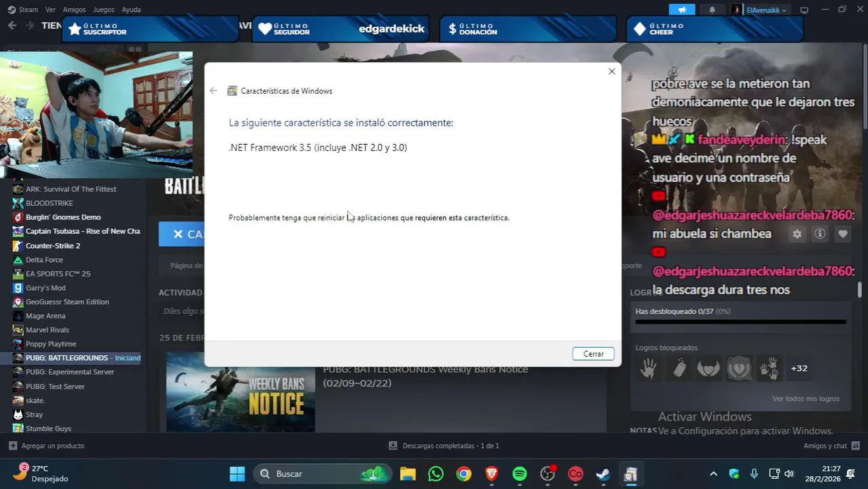Click the GeoGuessr game icon
Viewport: 868px width, 489px height.
point(18,302)
